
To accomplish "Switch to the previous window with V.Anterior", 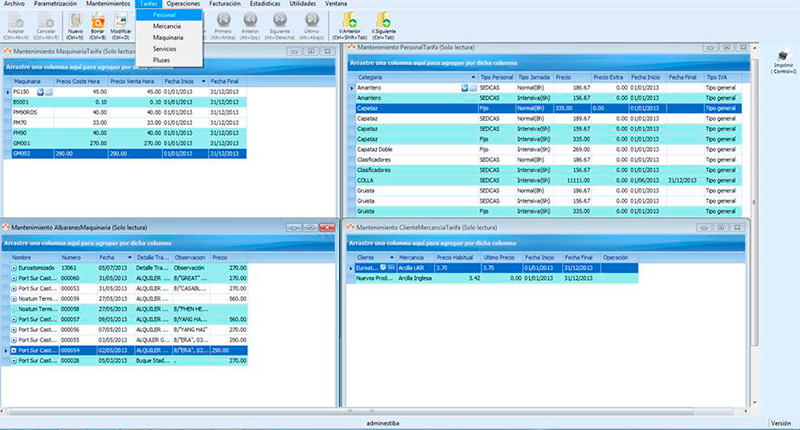I will (349, 26).
